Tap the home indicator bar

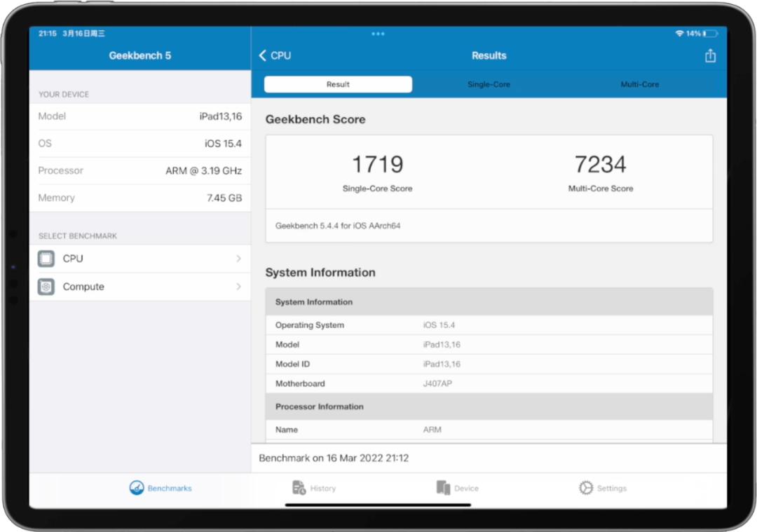point(378,505)
